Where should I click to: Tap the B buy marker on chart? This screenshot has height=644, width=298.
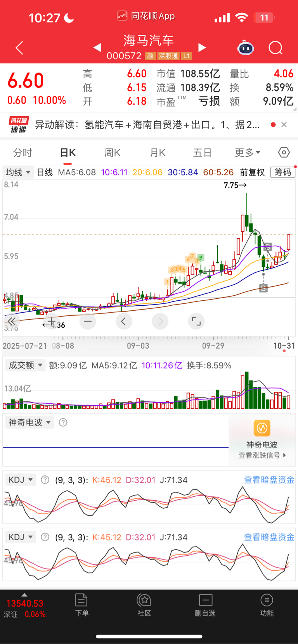pos(263,288)
